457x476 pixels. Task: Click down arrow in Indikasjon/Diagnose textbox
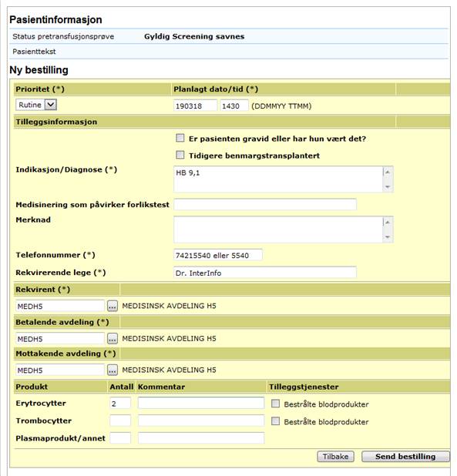[x=388, y=186]
